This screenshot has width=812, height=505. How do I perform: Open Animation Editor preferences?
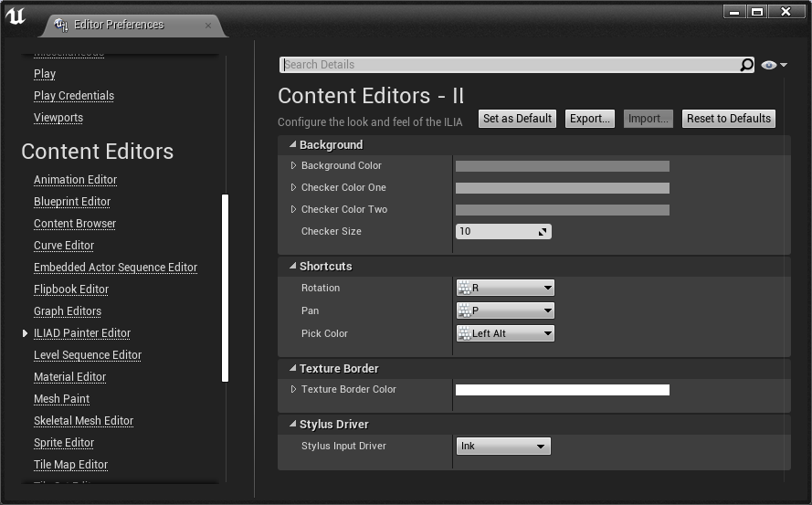76,180
